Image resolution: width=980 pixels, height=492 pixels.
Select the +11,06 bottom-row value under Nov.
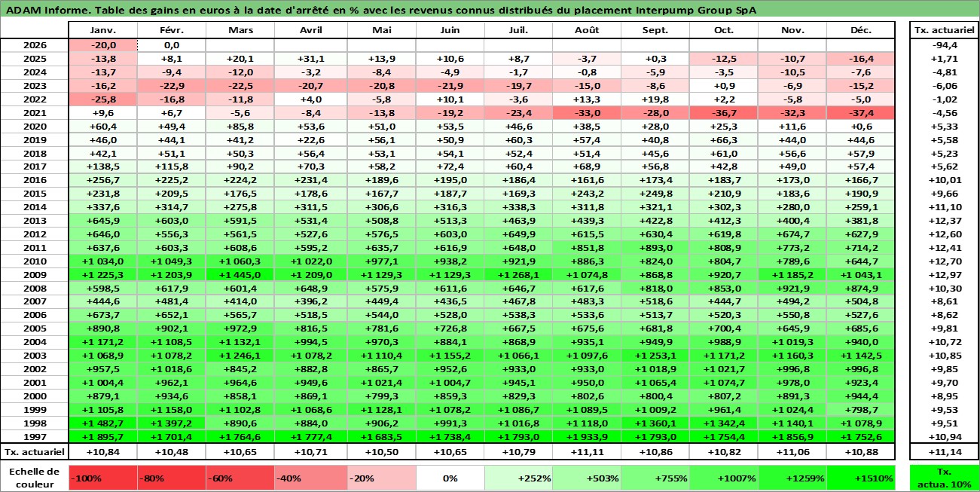click(792, 452)
